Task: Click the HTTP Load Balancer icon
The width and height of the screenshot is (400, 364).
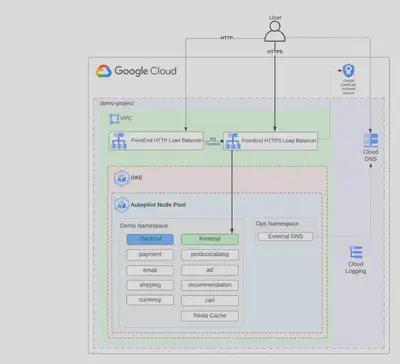Action: point(119,141)
